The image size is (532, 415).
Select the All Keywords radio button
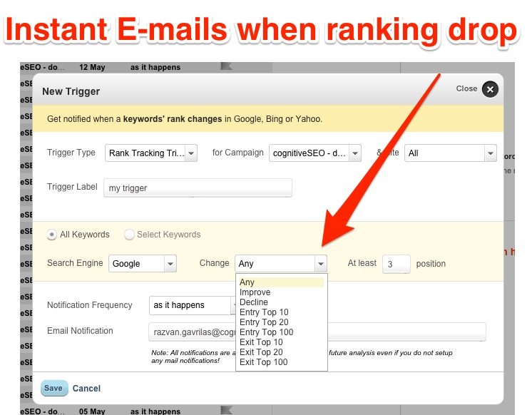click(52, 235)
